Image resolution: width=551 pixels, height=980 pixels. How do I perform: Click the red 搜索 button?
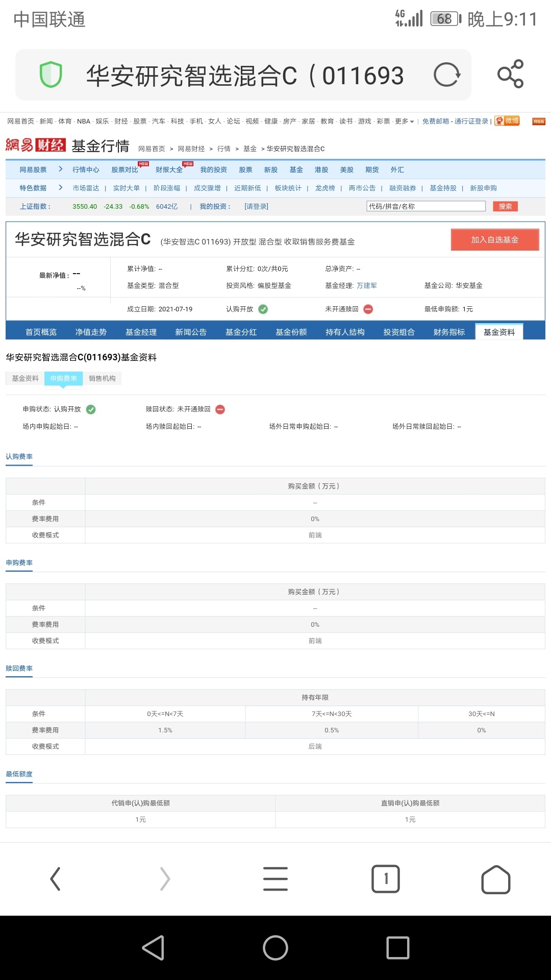click(505, 206)
